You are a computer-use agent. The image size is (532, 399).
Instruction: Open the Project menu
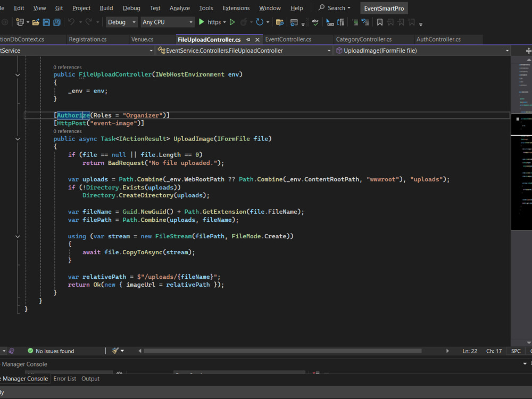(x=81, y=8)
